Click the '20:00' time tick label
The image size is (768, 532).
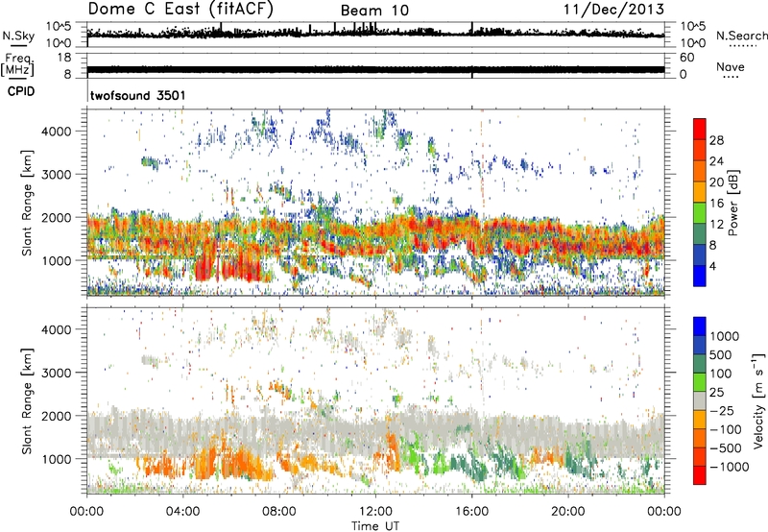click(x=568, y=512)
